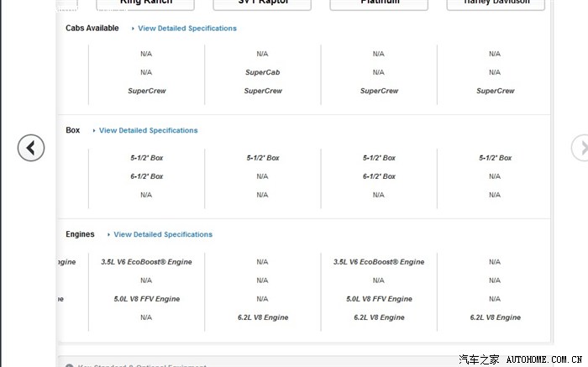
Task: Click 6-1/2' Box under King Ranch column
Action: (x=146, y=176)
